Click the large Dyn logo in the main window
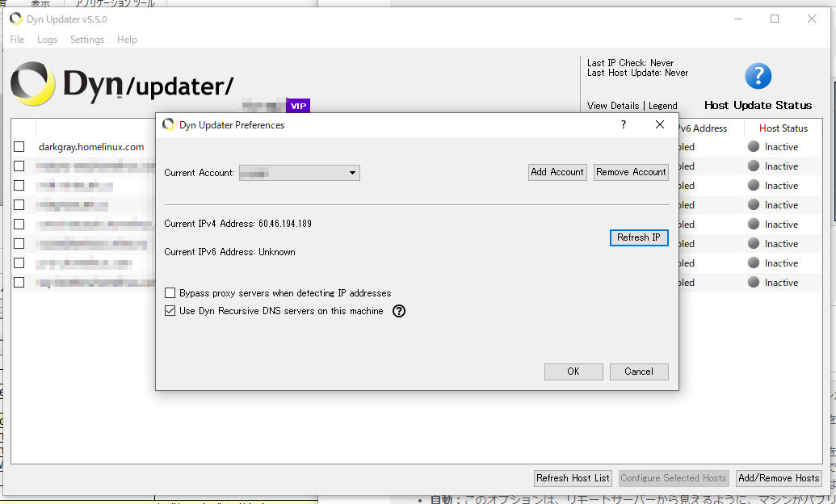 [x=32, y=84]
